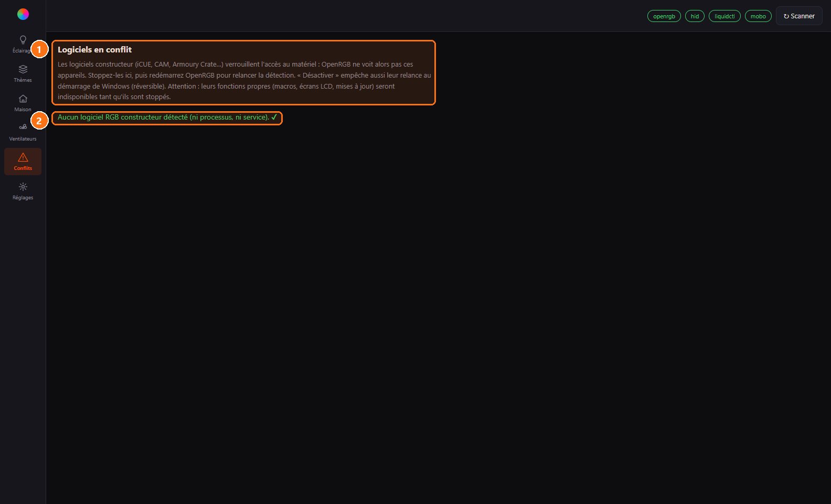Screen dimensions: 831x504
Task: Click the openrgb status badge
Action: 664,16
